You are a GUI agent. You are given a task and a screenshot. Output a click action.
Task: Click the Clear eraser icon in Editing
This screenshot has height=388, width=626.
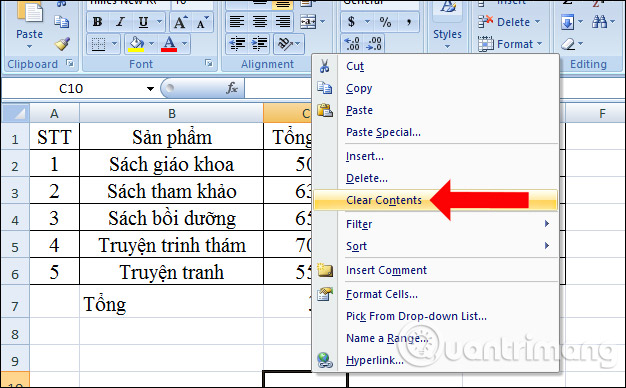point(568,44)
